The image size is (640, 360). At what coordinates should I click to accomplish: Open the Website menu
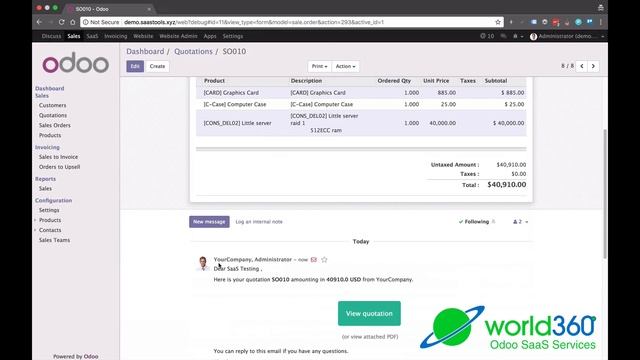click(x=143, y=36)
